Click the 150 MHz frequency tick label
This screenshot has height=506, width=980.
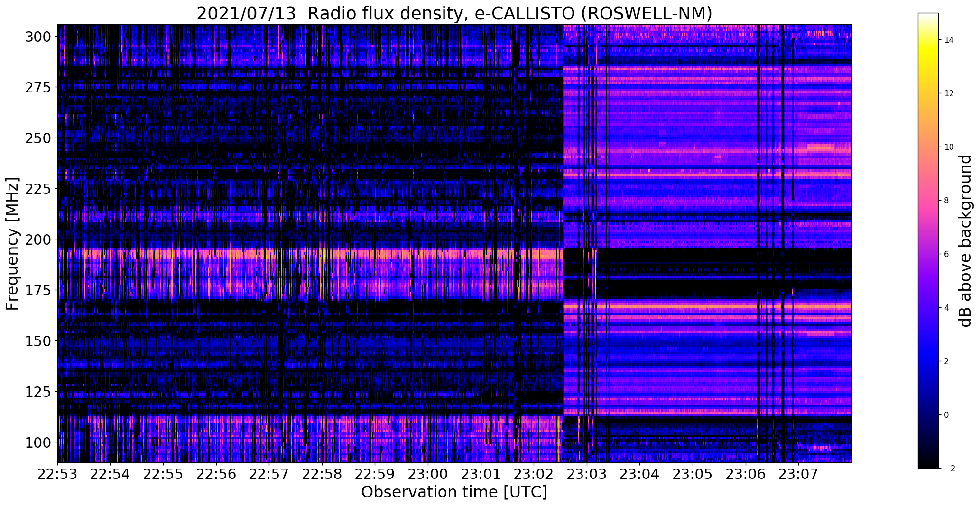(38, 341)
